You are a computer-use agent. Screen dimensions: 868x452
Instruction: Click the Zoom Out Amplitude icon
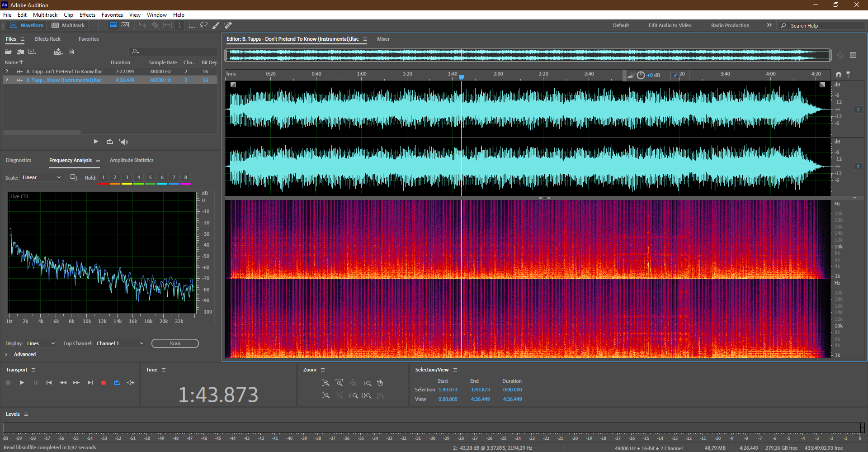click(325, 395)
